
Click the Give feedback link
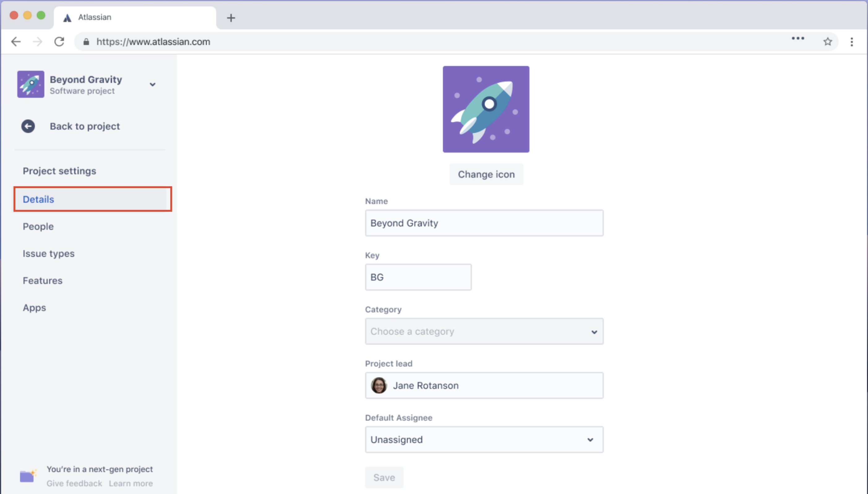click(74, 483)
